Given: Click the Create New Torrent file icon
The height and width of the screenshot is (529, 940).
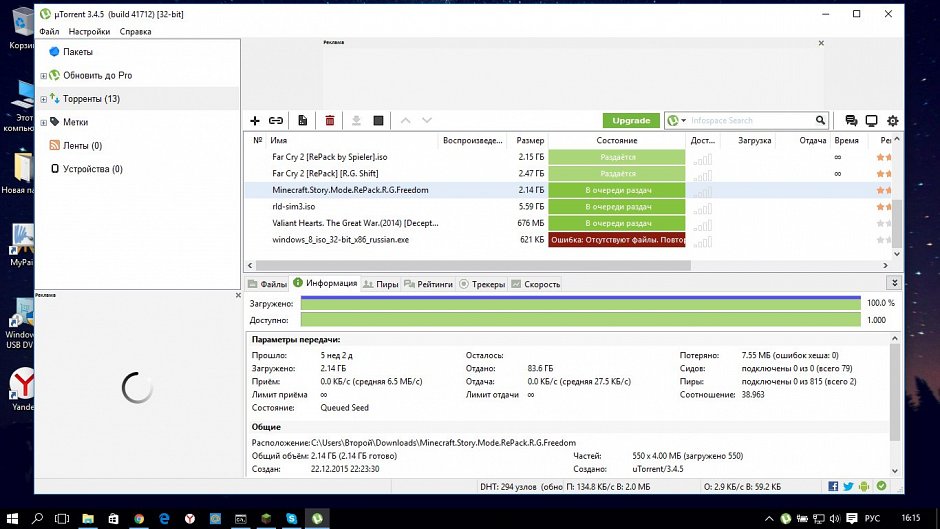Looking at the screenshot, I should coord(303,121).
